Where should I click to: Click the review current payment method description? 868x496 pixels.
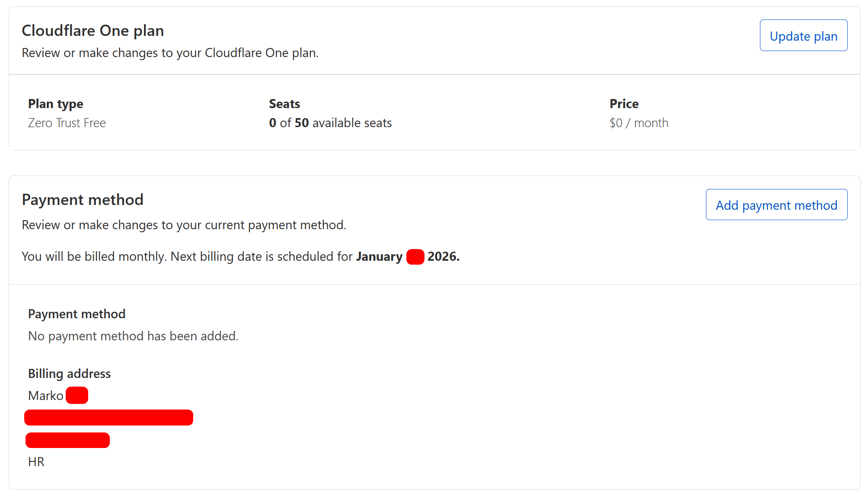coord(184,225)
